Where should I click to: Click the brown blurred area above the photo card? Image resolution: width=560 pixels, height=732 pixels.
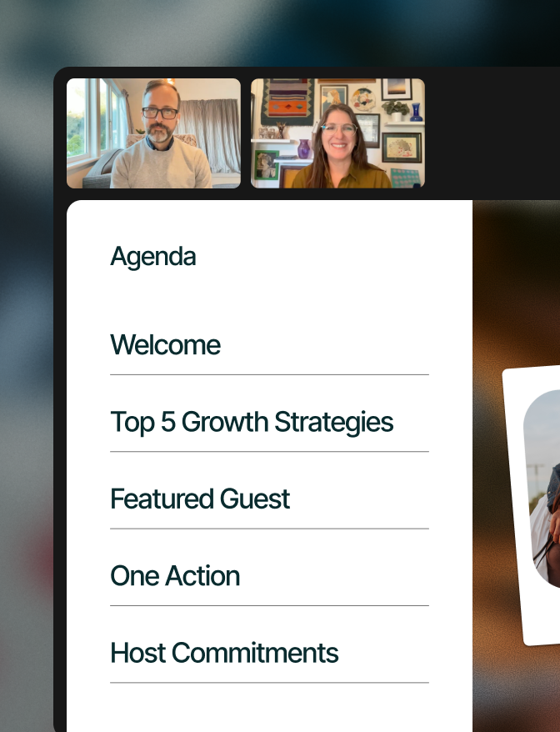516,280
